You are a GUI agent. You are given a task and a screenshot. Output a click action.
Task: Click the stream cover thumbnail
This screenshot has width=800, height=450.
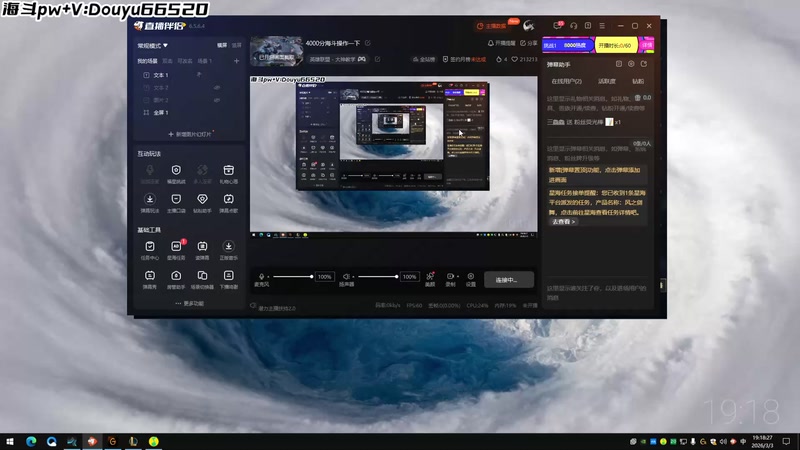[x=276, y=51]
